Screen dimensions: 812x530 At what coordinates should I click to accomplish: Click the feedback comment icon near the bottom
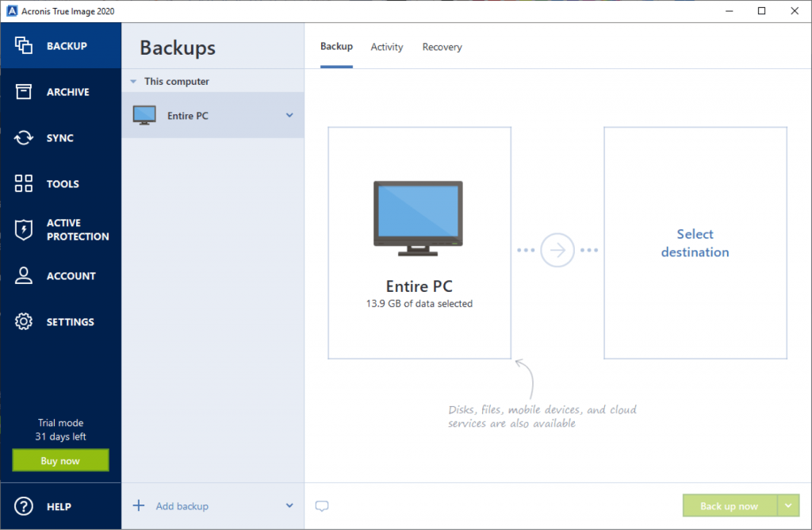(322, 505)
